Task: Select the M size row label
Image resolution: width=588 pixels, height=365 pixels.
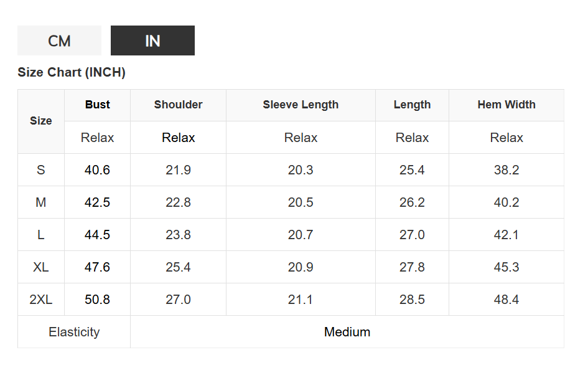Action: (41, 202)
